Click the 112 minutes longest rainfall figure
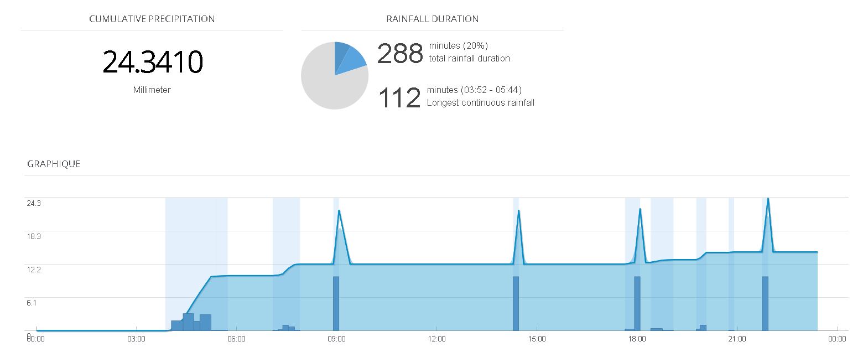The width and height of the screenshot is (868, 352). [399, 99]
